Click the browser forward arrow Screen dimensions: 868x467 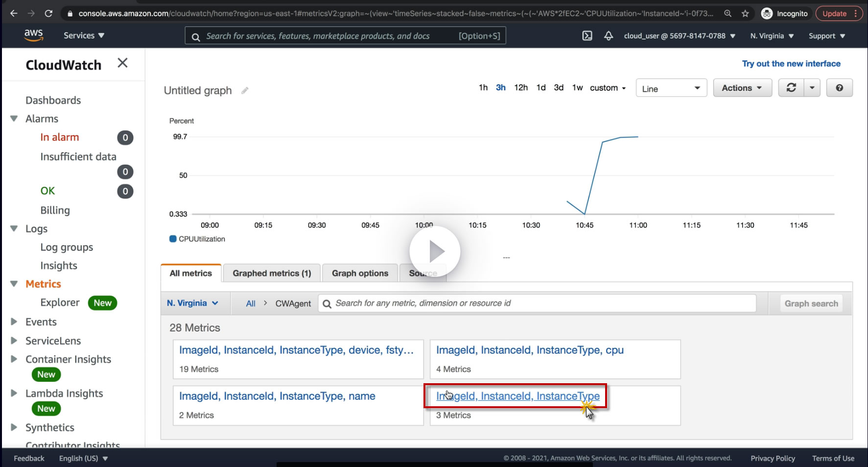(x=31, y=13)
